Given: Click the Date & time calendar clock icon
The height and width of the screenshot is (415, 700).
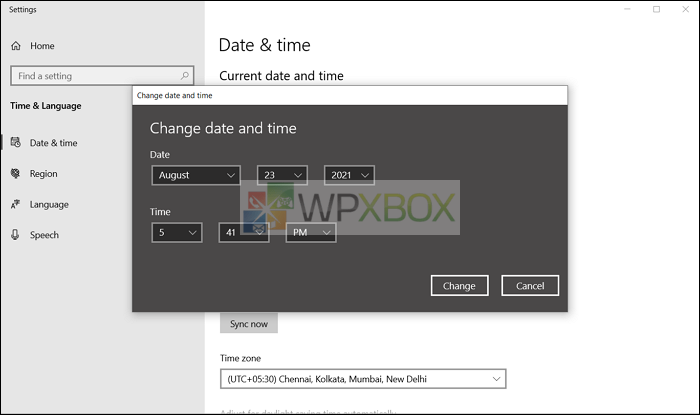Looking at the screenshot, I should [x=16, y=142].
